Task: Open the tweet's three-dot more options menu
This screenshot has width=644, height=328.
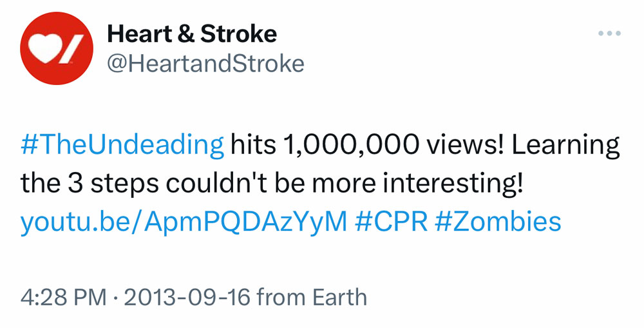Action: coord(608,34)
